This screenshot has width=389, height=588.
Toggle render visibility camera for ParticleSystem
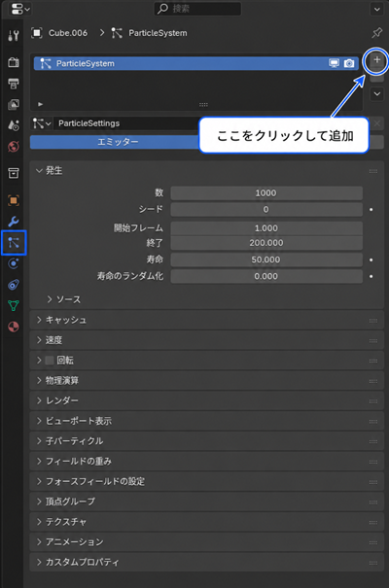tap(349, 63)
